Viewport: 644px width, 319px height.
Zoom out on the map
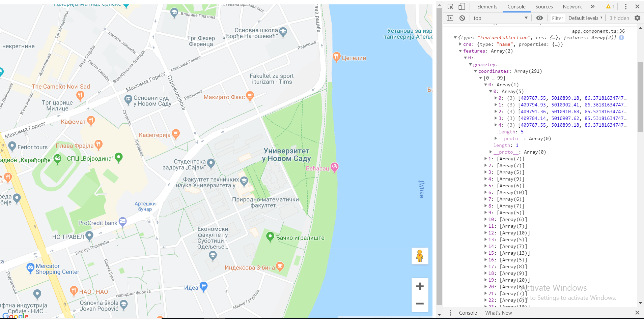[x=420, y=304]
